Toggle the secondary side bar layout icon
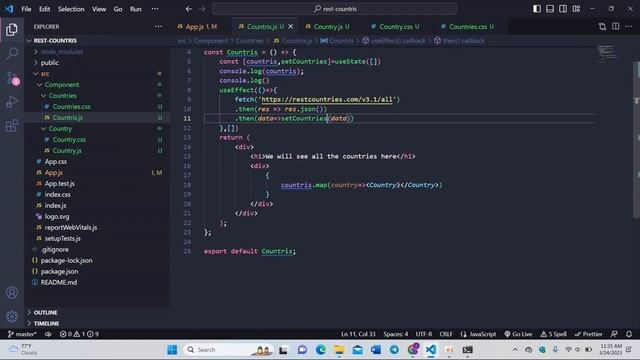Image resolution: width=640 pixels, height=360 pixels. coord(563,9)
